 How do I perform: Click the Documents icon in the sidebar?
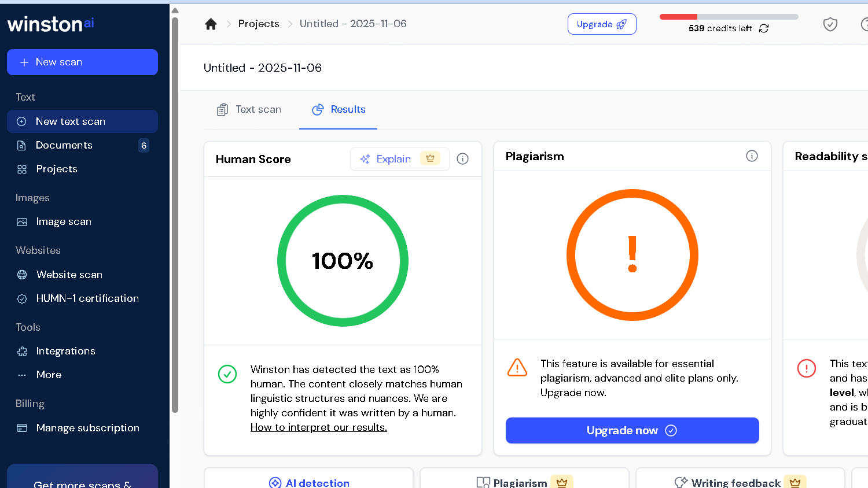tap(21, 145)
